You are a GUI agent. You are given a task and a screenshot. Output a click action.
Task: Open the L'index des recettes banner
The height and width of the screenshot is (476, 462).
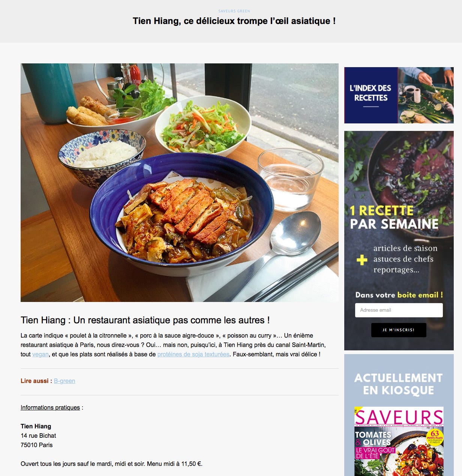tap(399, 95)
